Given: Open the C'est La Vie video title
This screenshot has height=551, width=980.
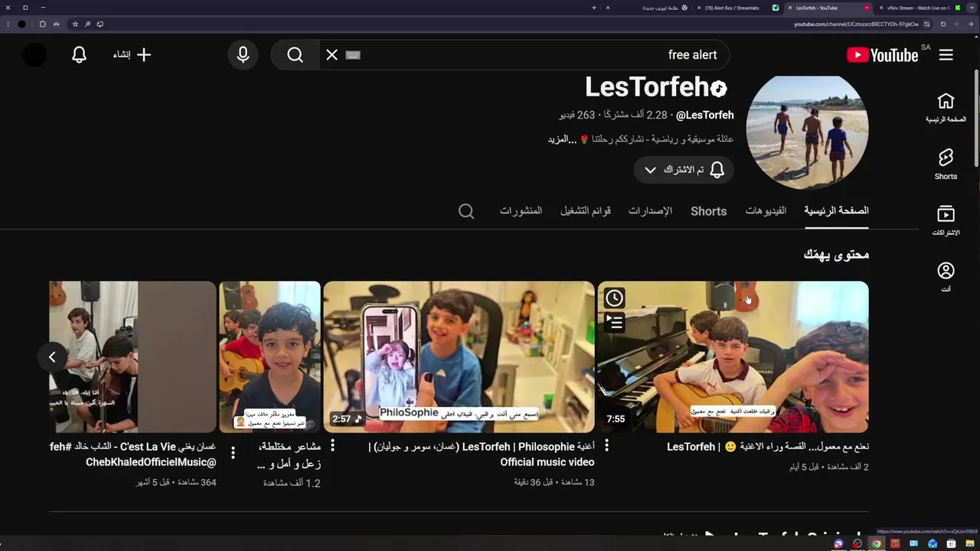Looking at the screenshot, I should pyautogui.click(x=132, y=455).
